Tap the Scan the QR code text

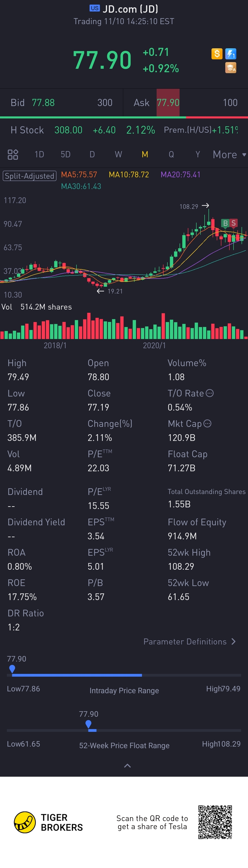tap(152, 822)
